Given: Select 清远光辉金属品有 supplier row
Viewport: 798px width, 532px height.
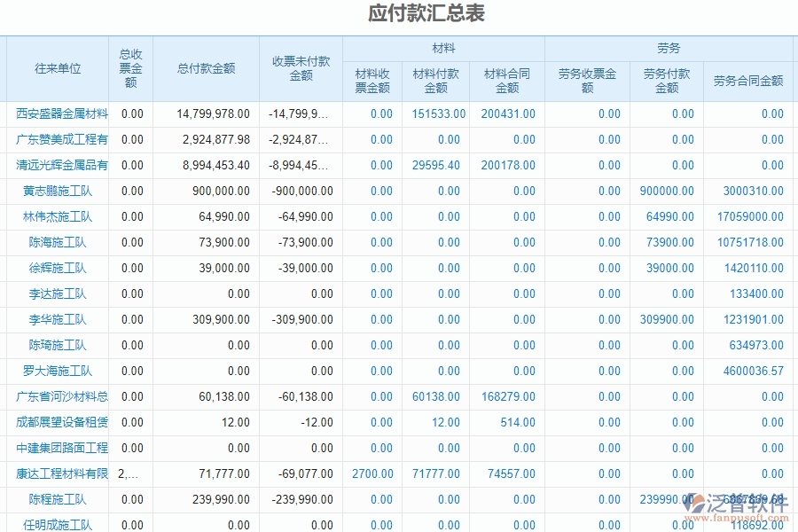Looking at the screenshot, I should (x=56, y=165).
